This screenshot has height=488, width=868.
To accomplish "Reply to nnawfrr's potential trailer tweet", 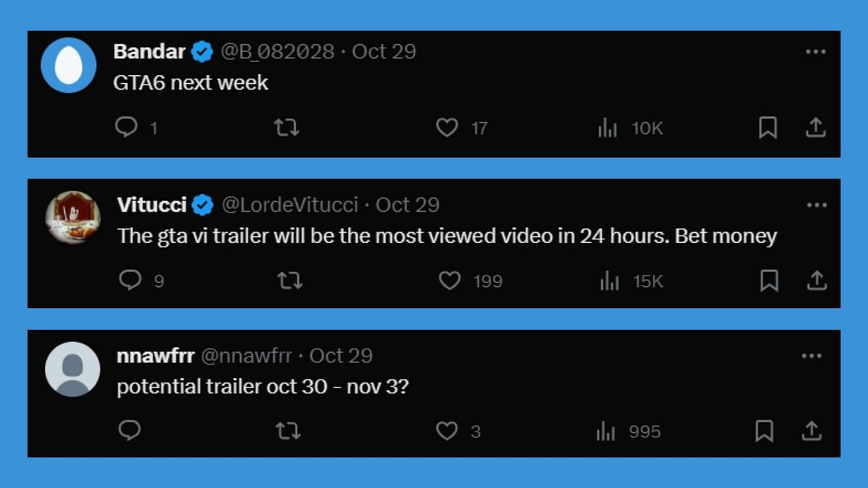I will point(129,431).
